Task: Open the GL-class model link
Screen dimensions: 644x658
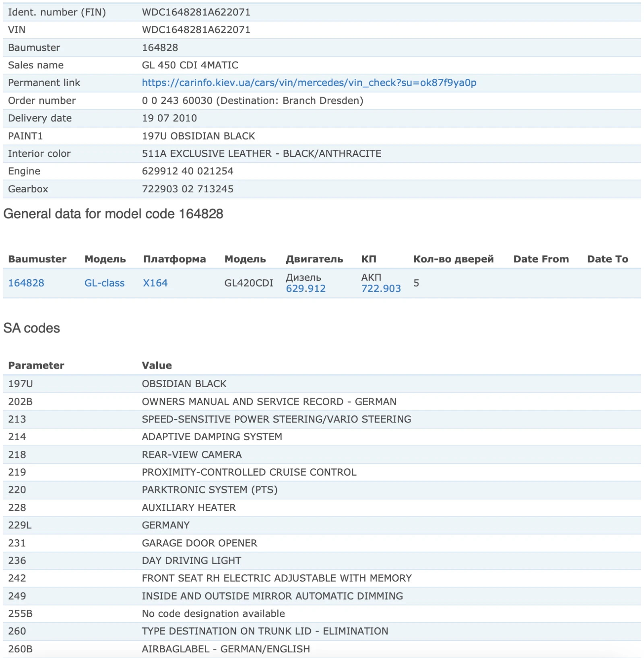Action: point(104,283)
